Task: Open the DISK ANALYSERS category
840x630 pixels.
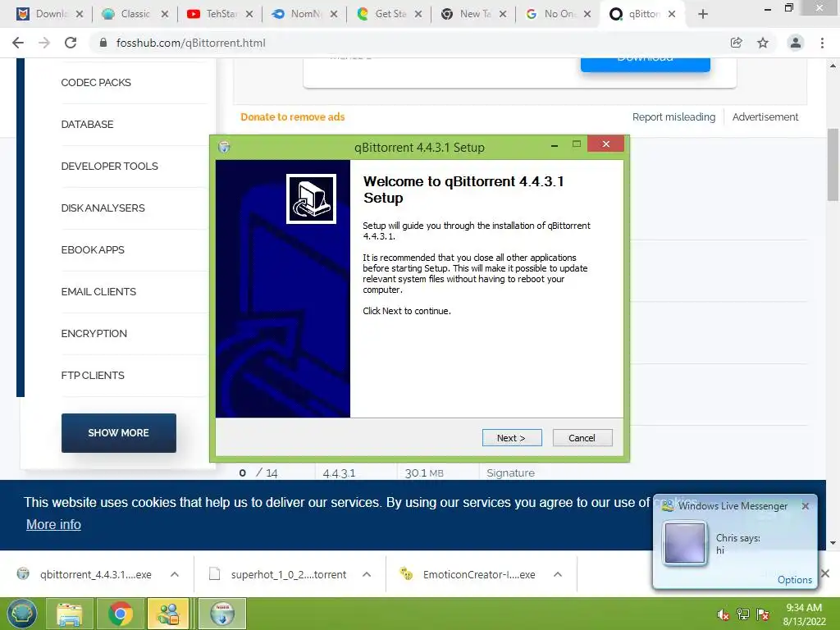Action: [103, 208]
